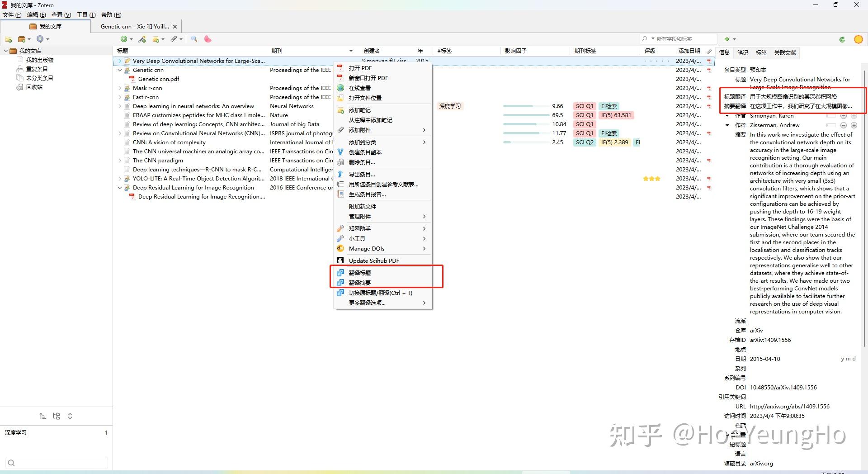Viewport: 868px width, 474px height.
Task: Open the arXiv URL link
Action: pos(789,406)
